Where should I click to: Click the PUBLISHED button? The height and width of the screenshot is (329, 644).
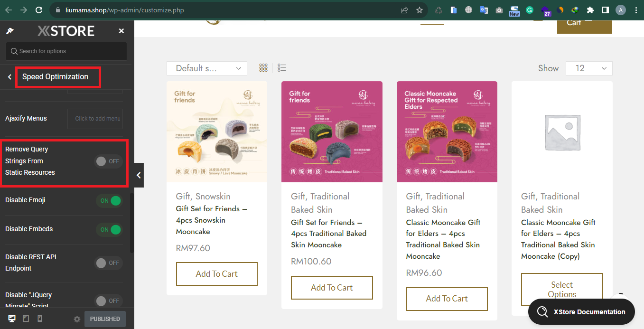[x=105, y=319]
